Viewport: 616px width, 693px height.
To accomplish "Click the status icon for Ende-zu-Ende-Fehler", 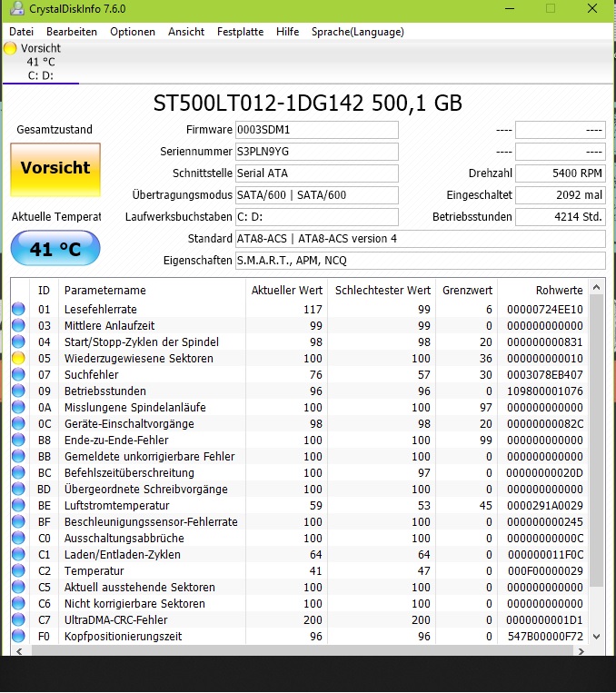I will (18, 440).
